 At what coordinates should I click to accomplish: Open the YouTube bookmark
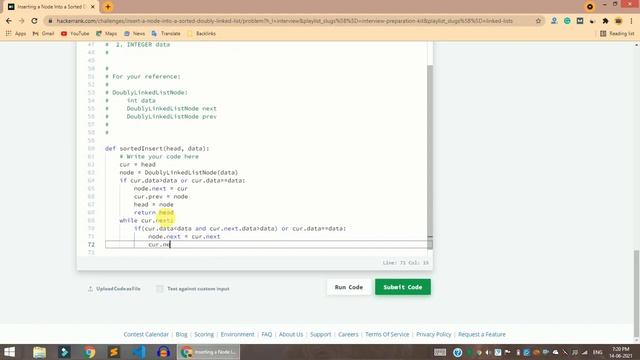point(75,33)
